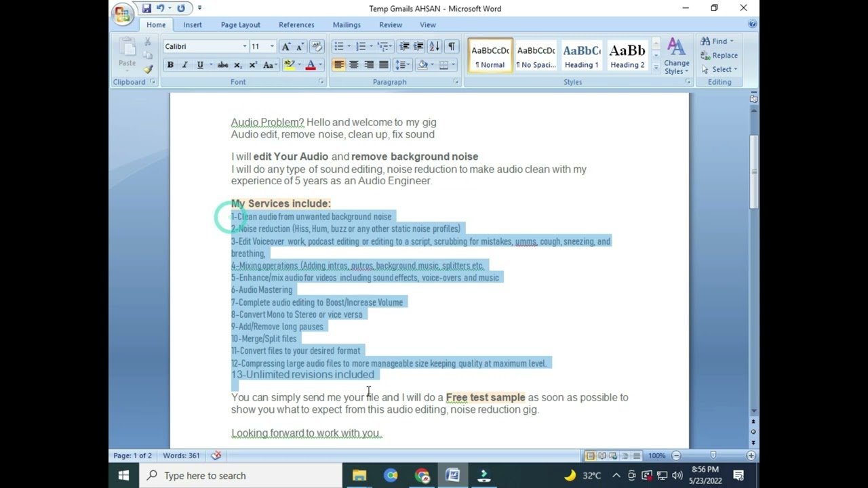Viewport: 868px width, 488px height.
Task: Increase the paragraph indent
Action: 418,46
